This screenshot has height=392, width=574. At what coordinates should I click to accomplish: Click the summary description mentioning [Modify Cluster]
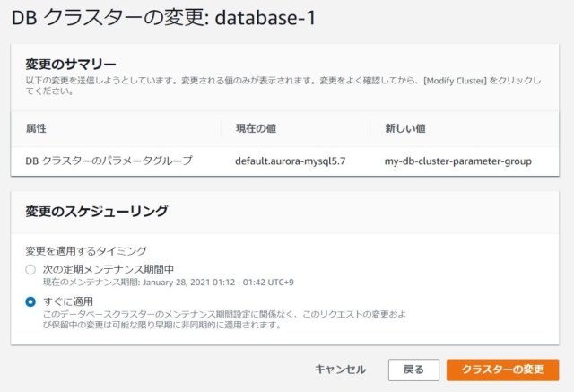coord(283,85)
